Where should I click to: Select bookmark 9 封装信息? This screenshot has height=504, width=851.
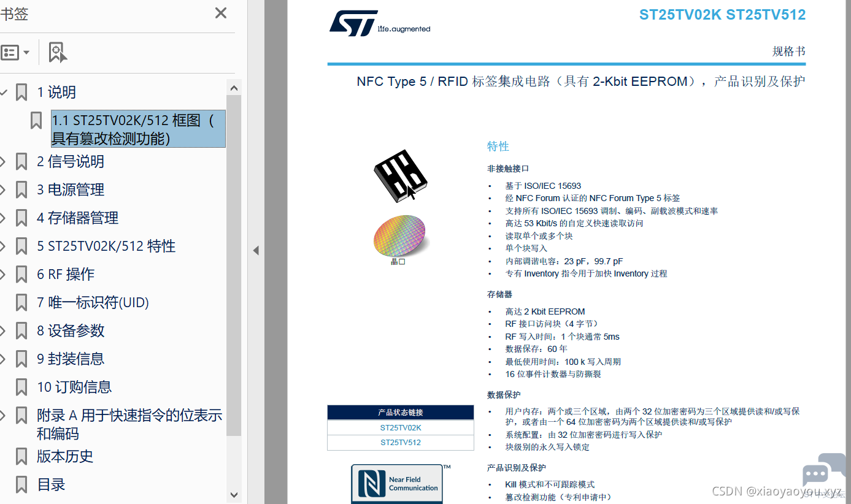71,359
